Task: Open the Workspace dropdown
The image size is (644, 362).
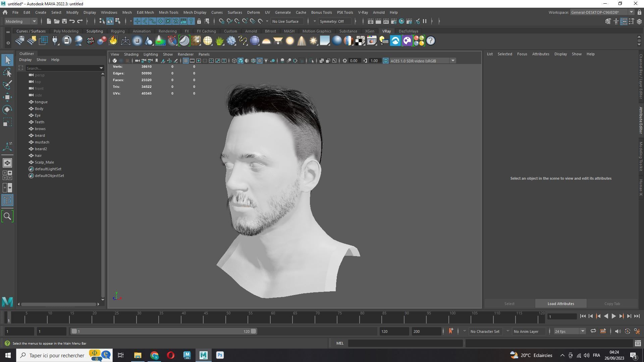Action: tap(602, 12)
